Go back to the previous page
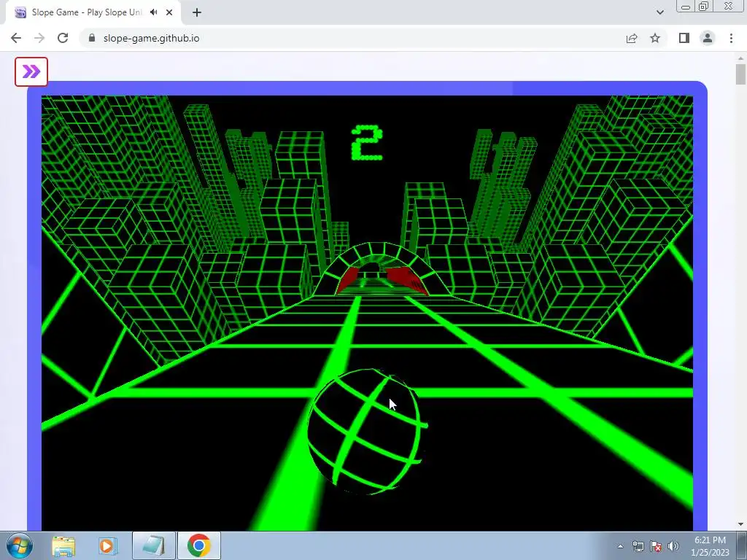 [x=16, y=38]
